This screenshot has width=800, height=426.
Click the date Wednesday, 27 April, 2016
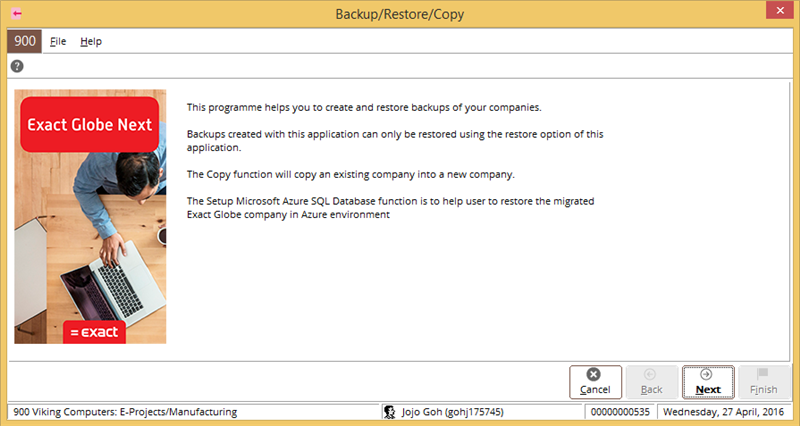[726, 411]
